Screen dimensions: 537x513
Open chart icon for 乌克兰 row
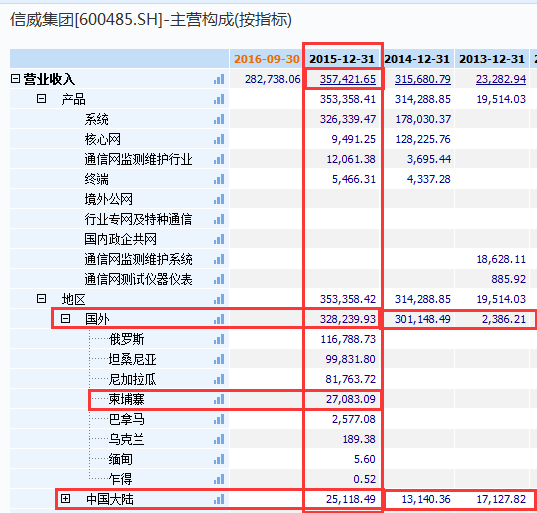point(219,439)
